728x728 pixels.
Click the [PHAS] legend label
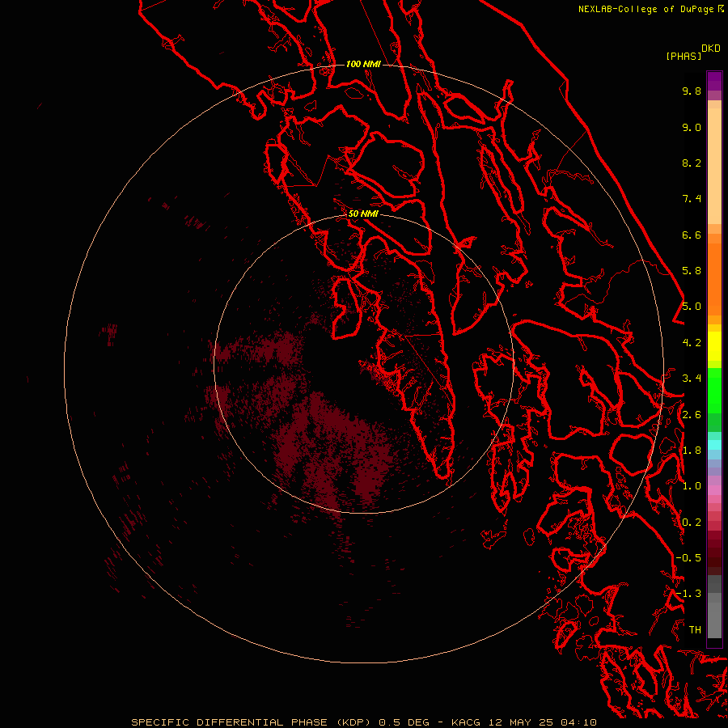(x=684, y=57)
